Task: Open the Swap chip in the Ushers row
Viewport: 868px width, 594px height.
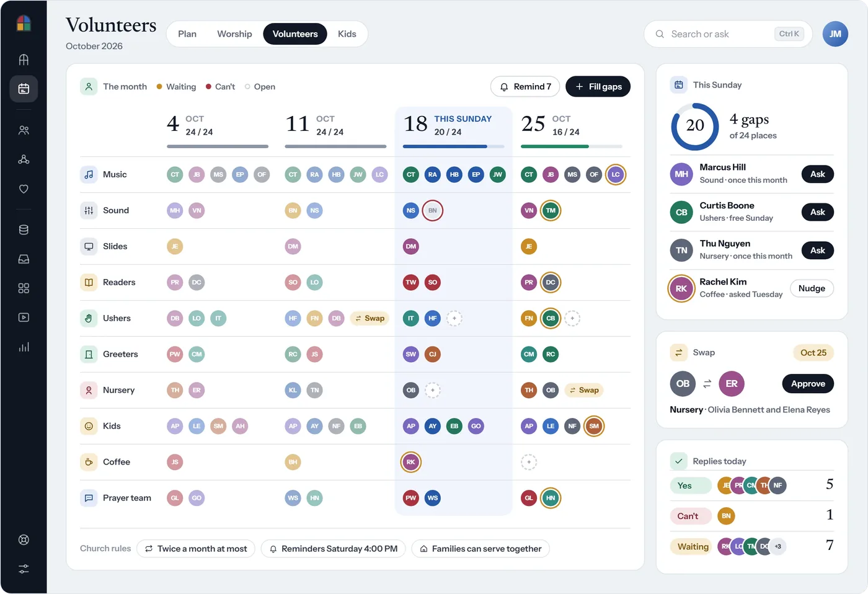Action: point(370,319)
